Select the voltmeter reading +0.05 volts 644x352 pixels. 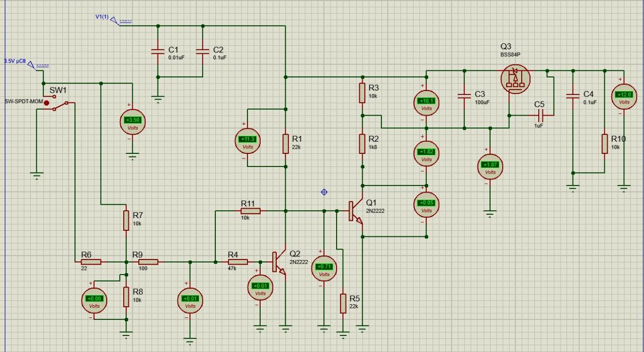tap(426, 204)
